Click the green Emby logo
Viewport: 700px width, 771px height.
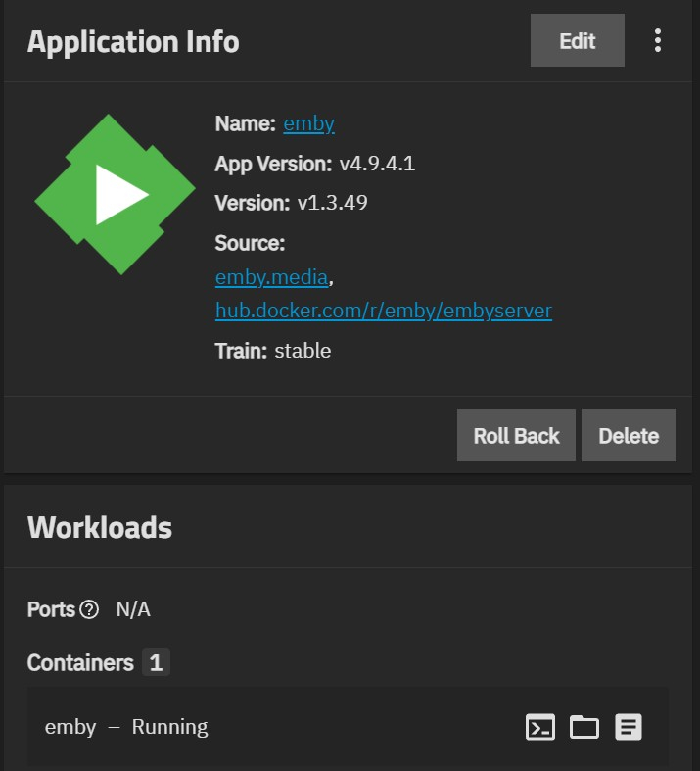116,195
